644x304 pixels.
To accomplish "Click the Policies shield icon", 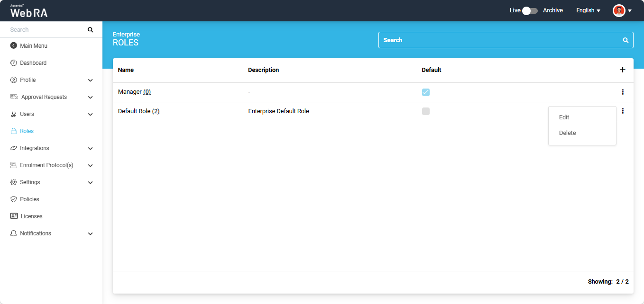I will [x=14, y=199].
